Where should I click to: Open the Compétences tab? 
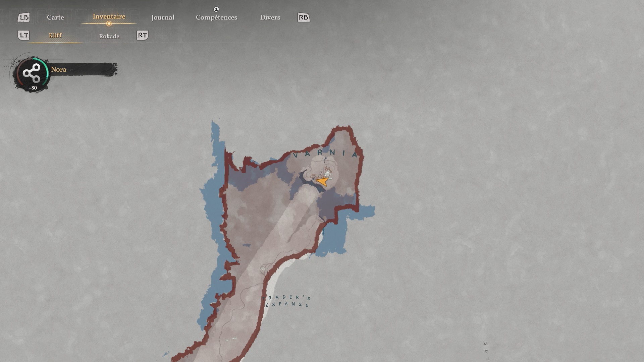coord(216,17)
